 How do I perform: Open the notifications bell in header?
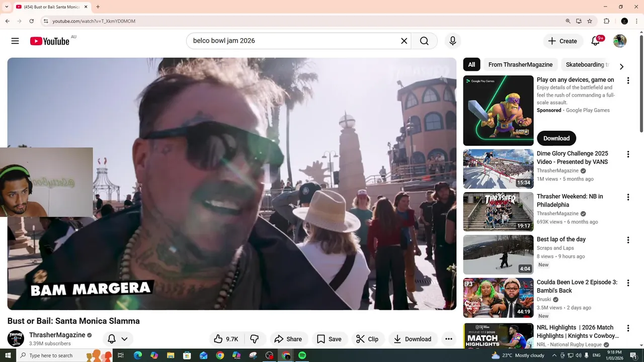tap(595, 41)
